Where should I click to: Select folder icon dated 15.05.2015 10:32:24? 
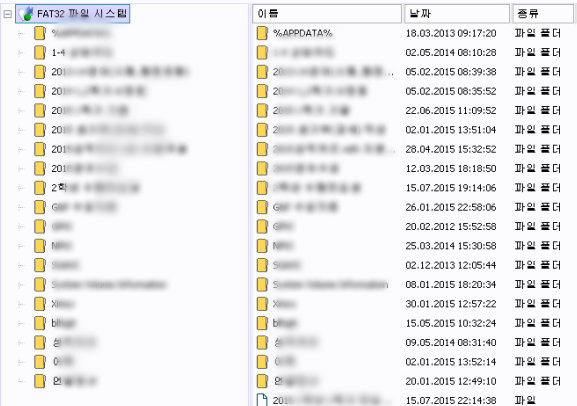pos(262,323)
